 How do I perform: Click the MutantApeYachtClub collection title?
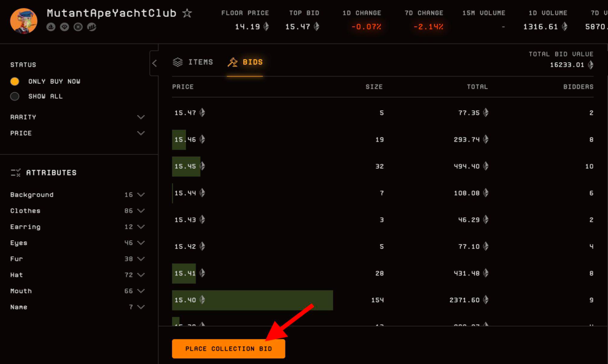click(x=112, y=13)
